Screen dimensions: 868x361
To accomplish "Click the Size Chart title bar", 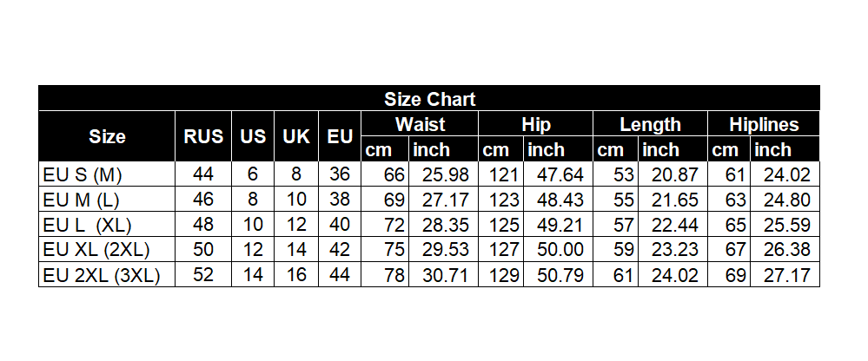I will 429,98.
